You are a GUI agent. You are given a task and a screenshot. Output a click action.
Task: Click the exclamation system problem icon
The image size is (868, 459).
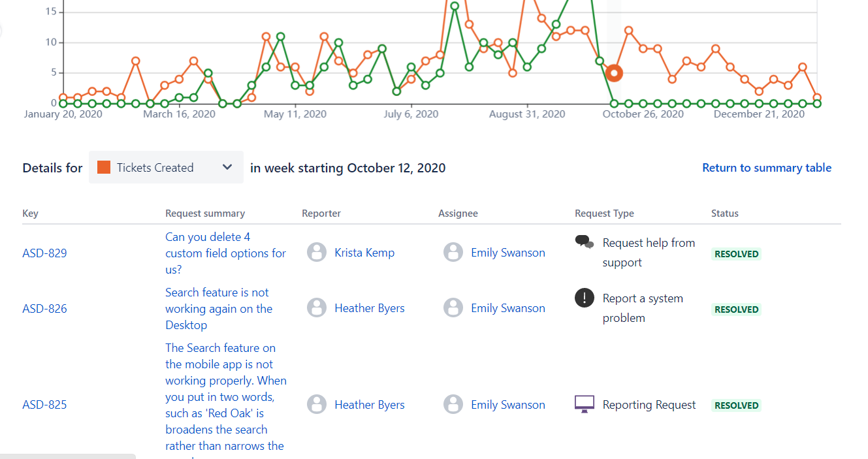point(585,298)
